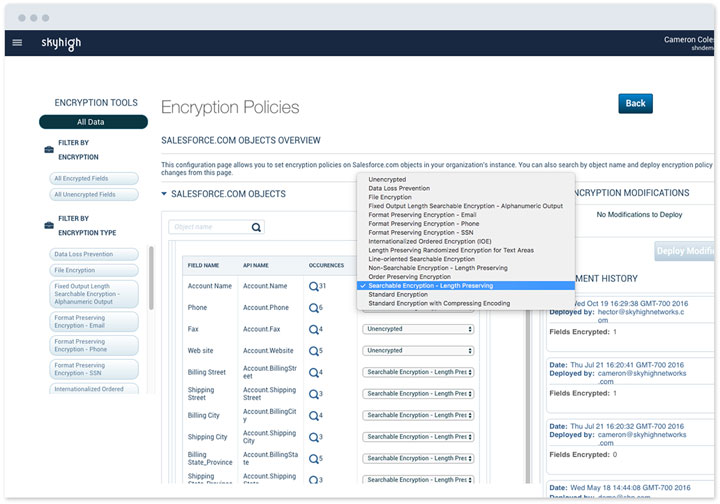Open encryption dropdown for Billing City

(x=418, y=415)
